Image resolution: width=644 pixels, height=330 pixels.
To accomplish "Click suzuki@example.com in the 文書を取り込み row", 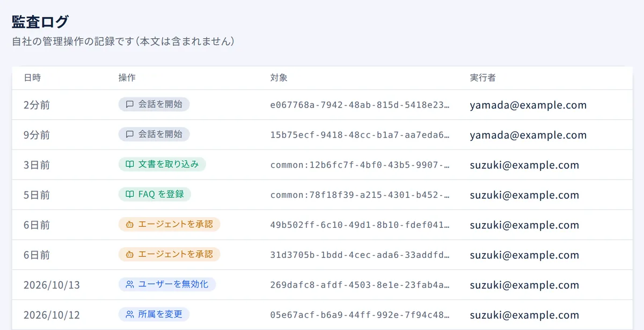I will pos(525,165).
